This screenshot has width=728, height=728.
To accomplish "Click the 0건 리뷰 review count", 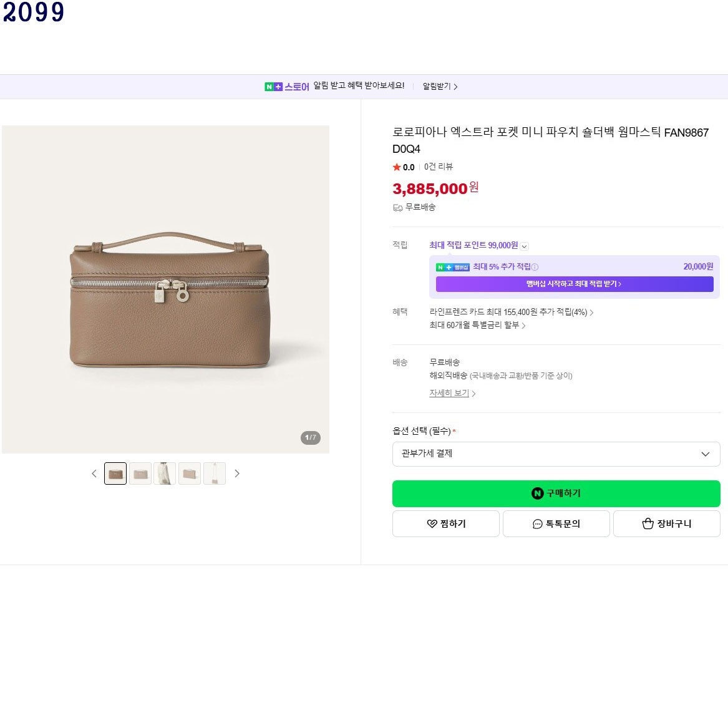I will click(439, 167).
